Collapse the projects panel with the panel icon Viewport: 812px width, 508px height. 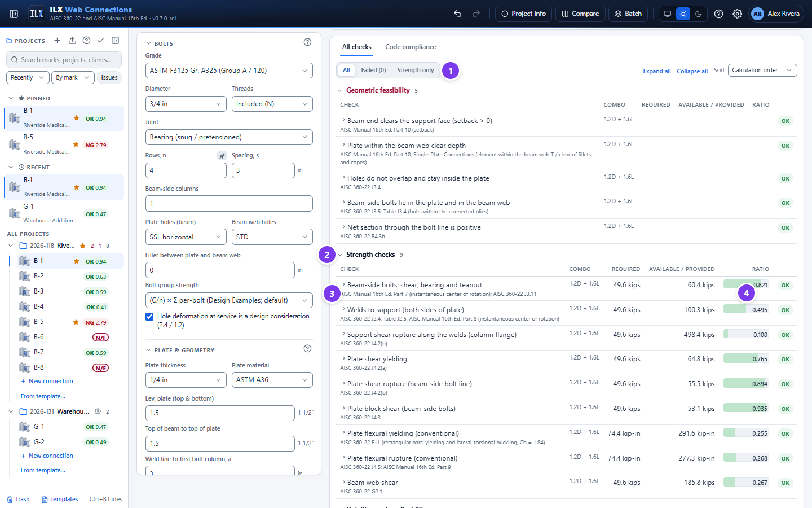tap(116, 41)
